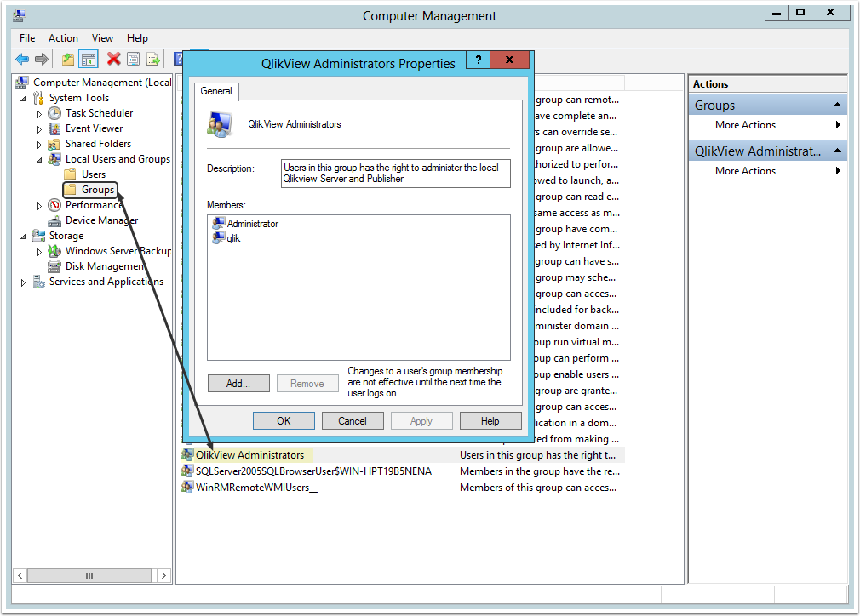Click the Performance icon in tree

tap(54, 205)
